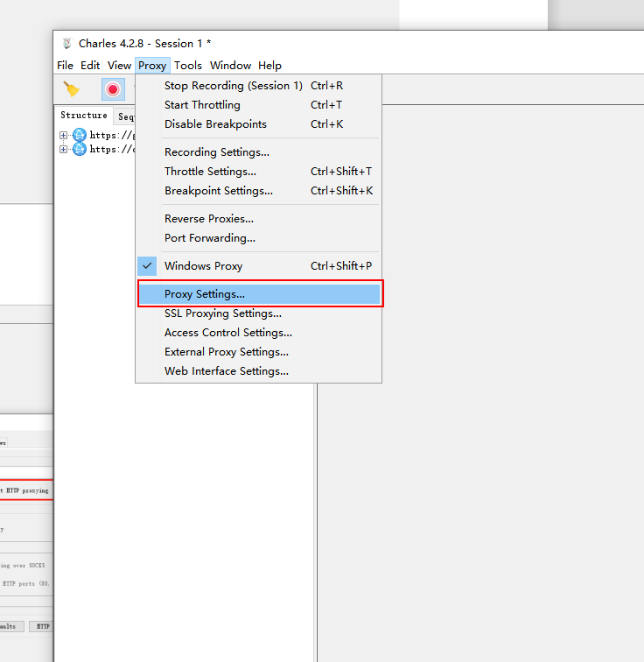
Task: Expand the first https tree node
Action: tap(63, 135)
